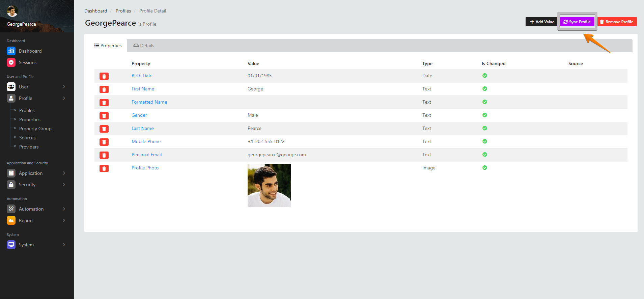Click the GeorgePearce avatar in sidebar

click(x=12, y=11)
